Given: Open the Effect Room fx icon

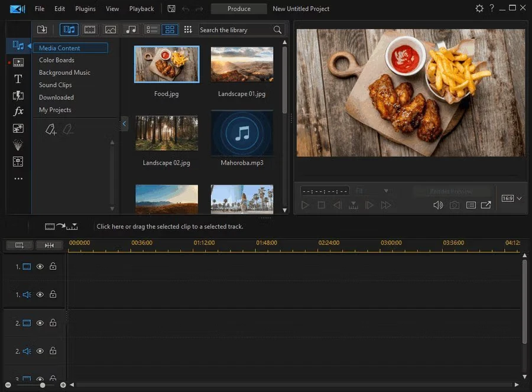Looking at the screenshot, I should (x=18, y=112).
